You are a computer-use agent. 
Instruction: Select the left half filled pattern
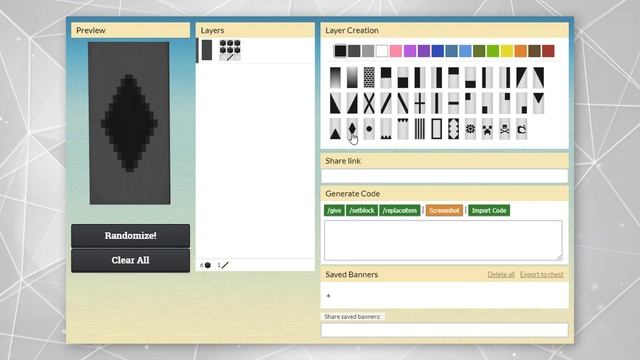pos(420,78)
